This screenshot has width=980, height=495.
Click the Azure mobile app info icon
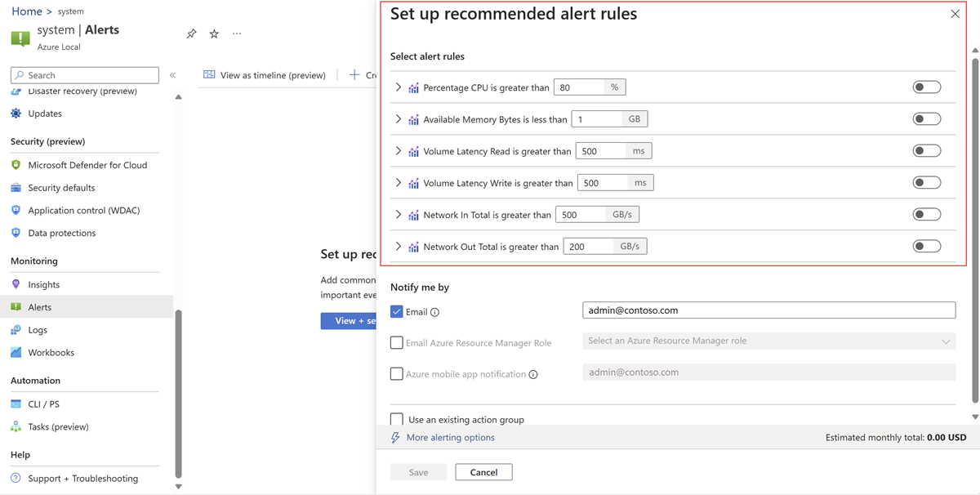(533, 375)
